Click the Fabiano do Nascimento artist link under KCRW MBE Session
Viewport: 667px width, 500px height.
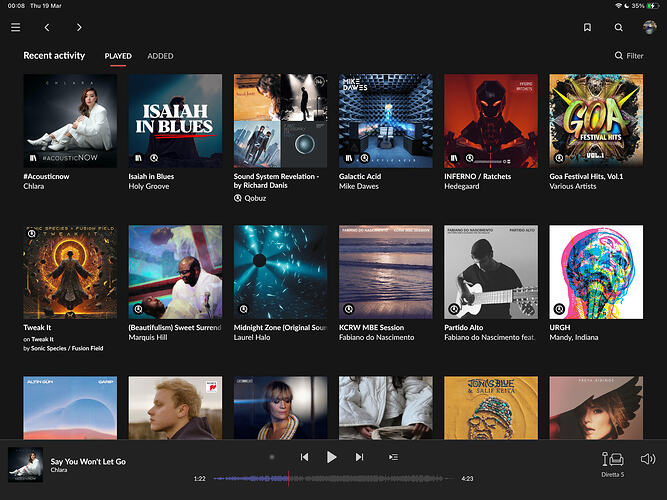click(385, 337)
